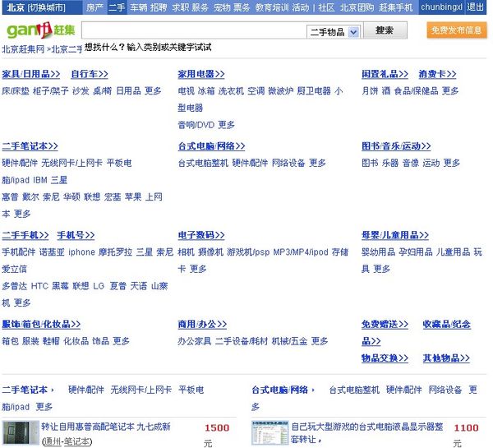This screenshot has height=448, width=493.
Task: Click the desktop computer listing thumbnail
Action: coord(269,432)
